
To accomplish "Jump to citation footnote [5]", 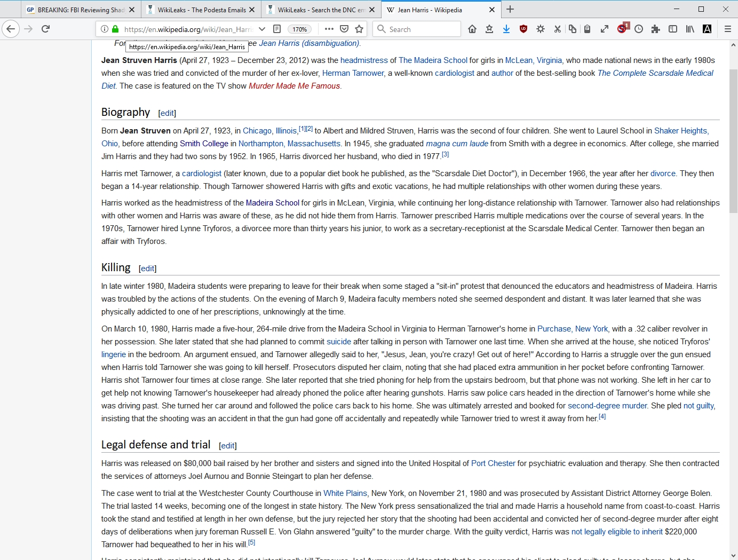I will coord(251,542).
